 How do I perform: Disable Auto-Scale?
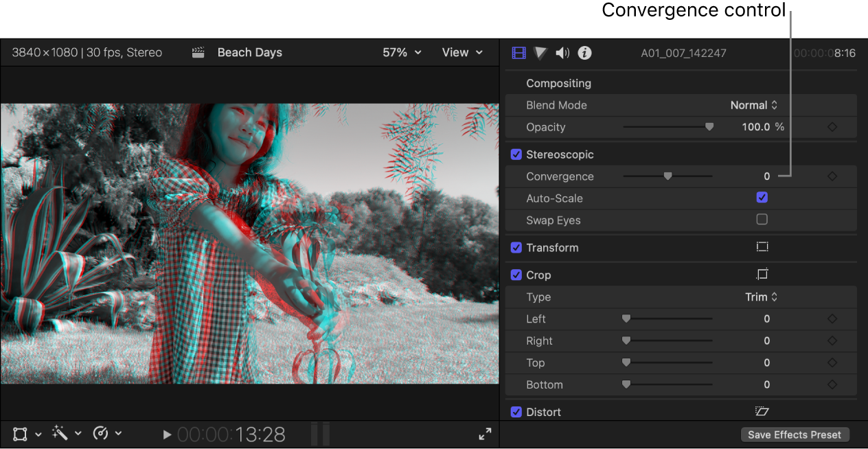[762, 197]
